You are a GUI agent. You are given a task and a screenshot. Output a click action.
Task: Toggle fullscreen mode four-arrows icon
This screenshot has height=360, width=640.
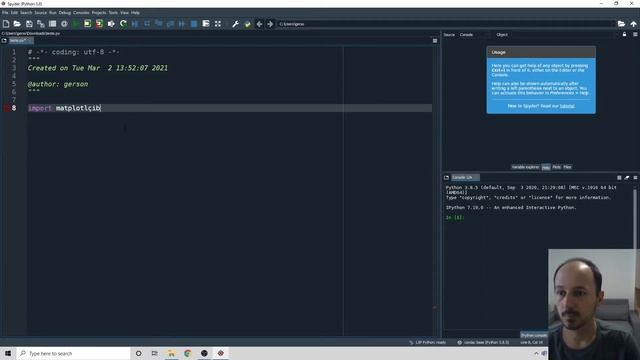(218, 24)
